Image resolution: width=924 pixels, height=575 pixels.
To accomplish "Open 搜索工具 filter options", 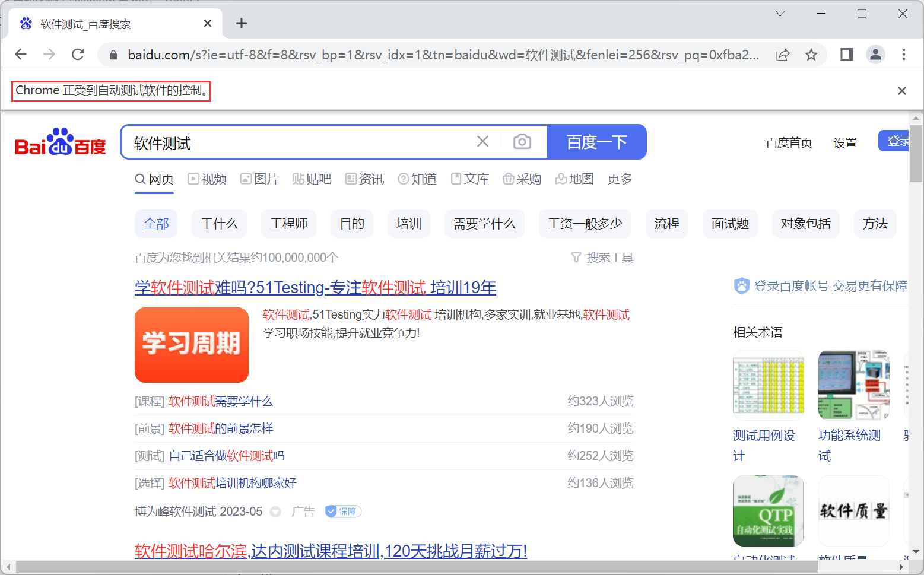I will click(602, 258).
